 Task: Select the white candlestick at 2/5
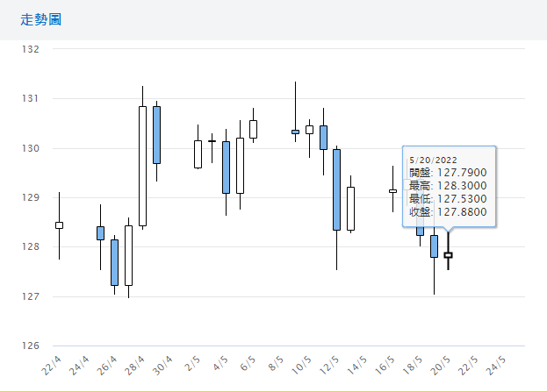point(198,154)
